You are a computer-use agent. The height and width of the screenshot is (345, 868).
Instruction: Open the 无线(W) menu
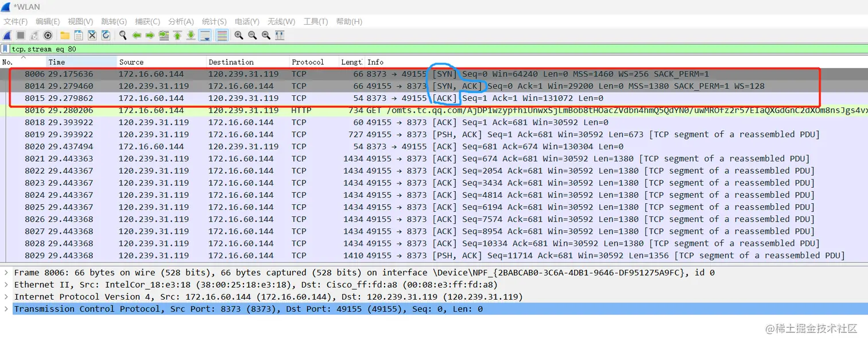(x=281, y=21)
